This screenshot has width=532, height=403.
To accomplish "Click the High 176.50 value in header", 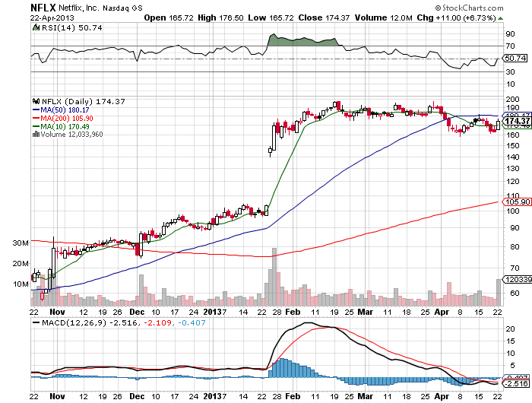I will tap(220, 18).
